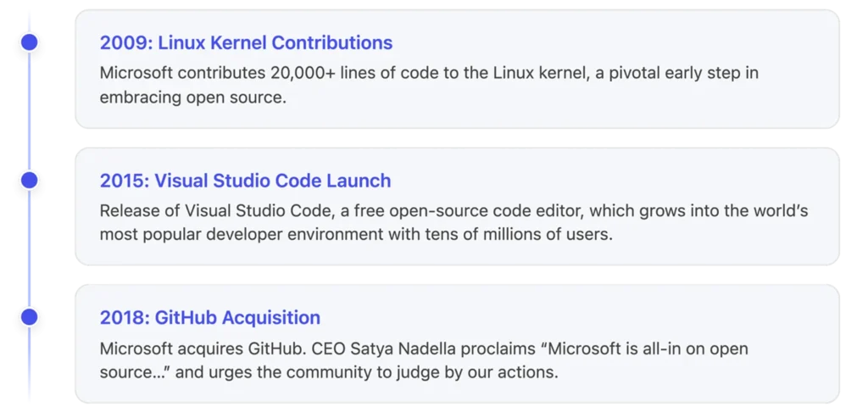The height and width of the screenshot is (413, 868).
Task: Click the GitHub acquisition description text
Action: 424,360
